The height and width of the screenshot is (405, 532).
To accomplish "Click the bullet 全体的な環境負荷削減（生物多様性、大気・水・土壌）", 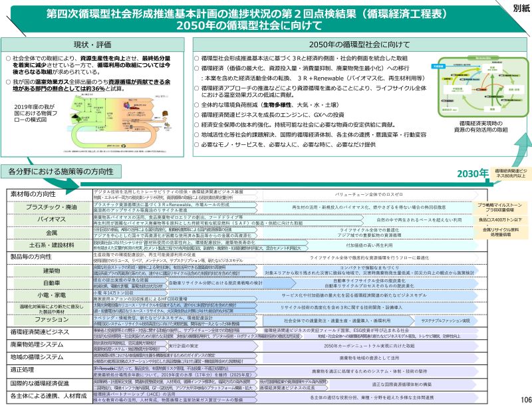I will 267,105.
